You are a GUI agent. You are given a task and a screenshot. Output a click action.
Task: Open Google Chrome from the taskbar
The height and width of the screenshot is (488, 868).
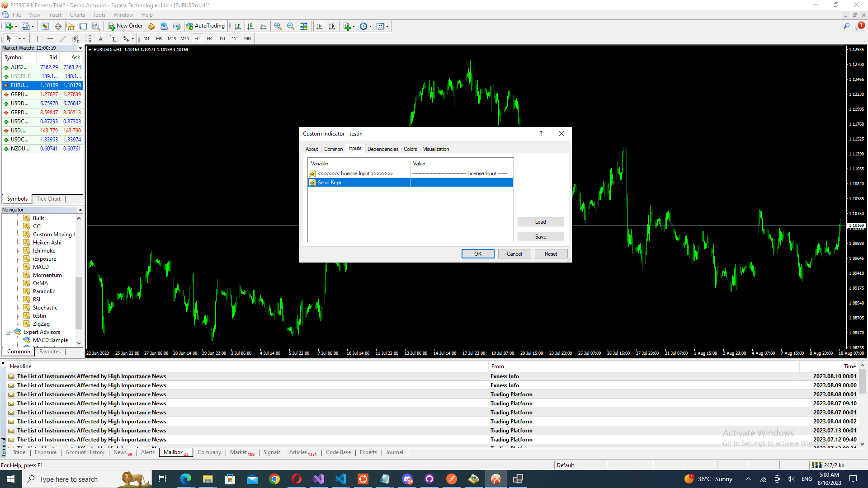tap(274, 479)
